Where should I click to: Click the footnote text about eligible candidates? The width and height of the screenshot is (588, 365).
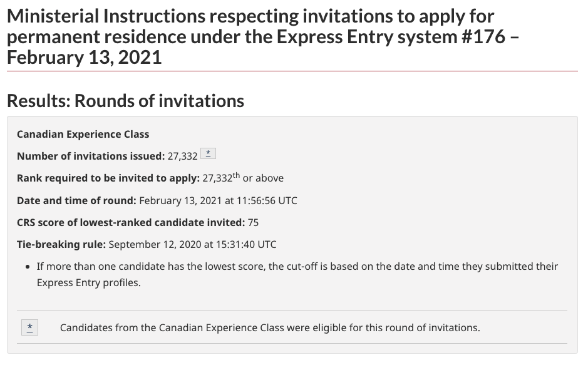point(270,328)
